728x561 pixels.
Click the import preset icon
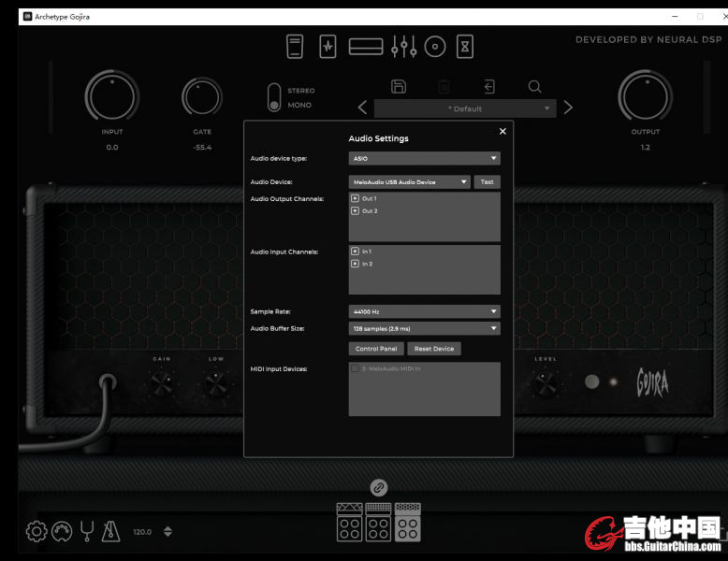point(488,87)
